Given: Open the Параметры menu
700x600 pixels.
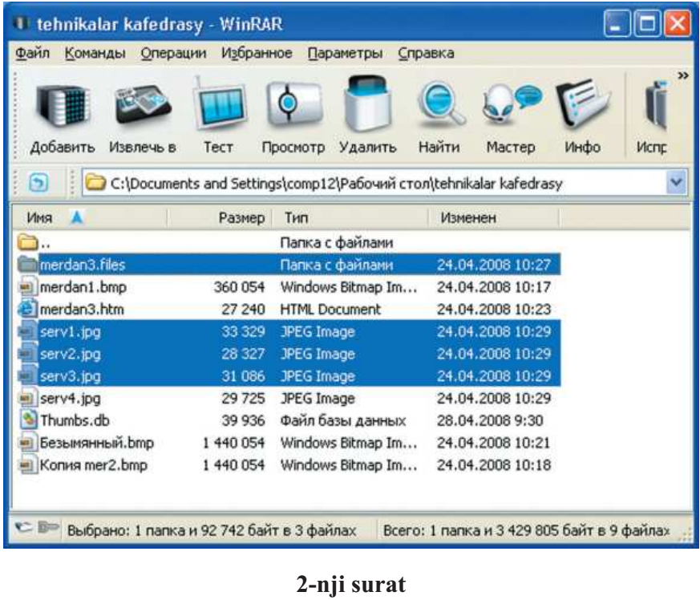Looking at the screenshot, I should click(345, 53).
